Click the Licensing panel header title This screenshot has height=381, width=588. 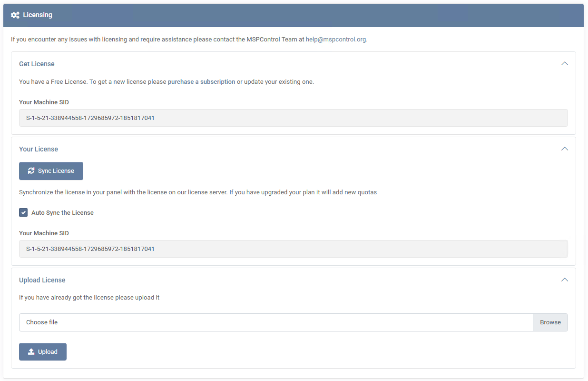point(38,15)
